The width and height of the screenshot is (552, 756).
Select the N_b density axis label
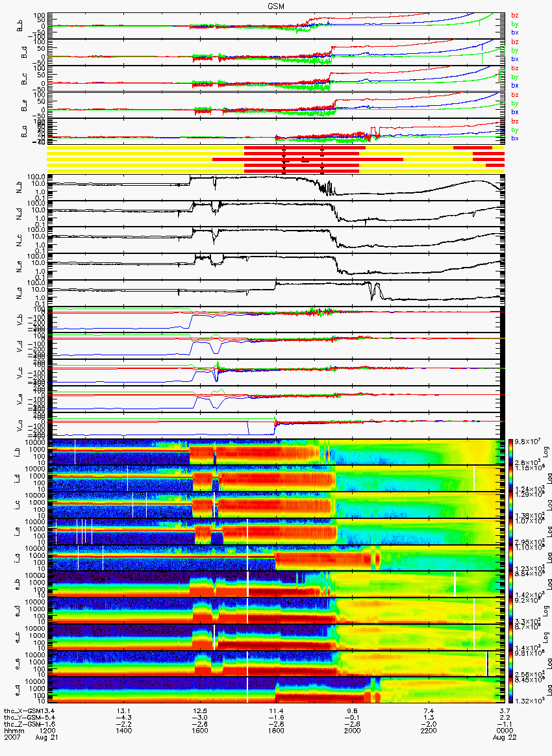20,186
